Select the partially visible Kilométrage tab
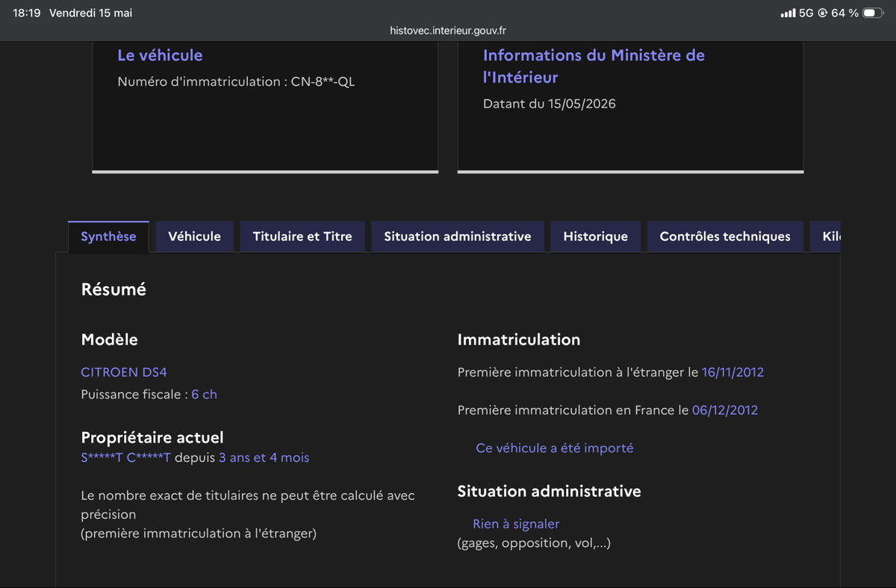Image resolution: width=896 pixels, height=588 pixels. (x=826, y=237)
